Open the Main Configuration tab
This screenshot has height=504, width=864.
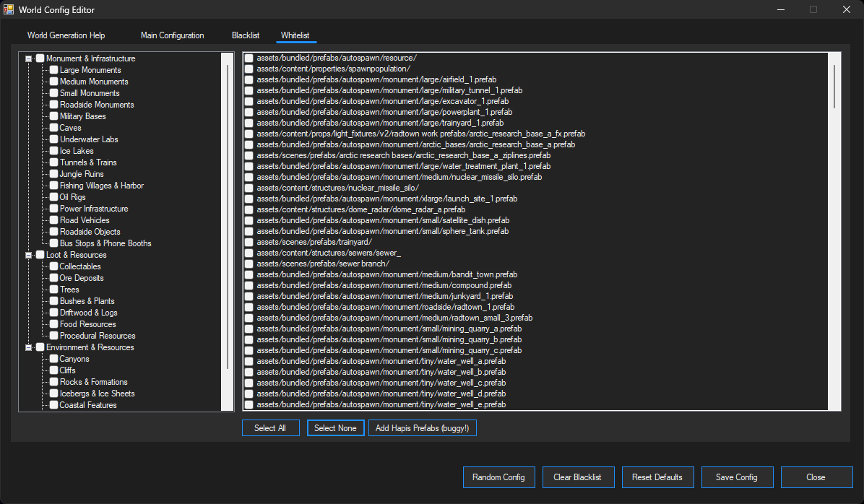[172, 35]
